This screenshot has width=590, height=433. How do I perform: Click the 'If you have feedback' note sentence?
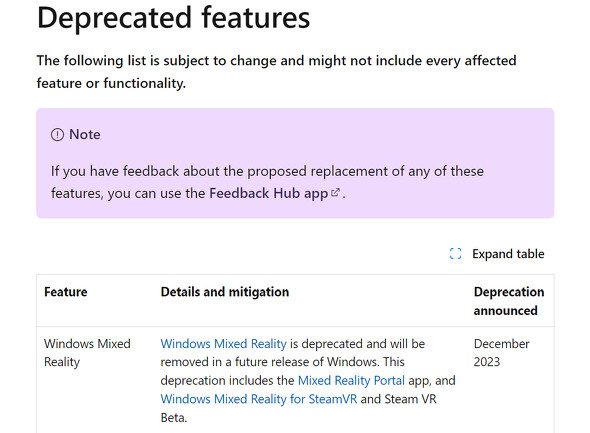(x=268, y=182)
